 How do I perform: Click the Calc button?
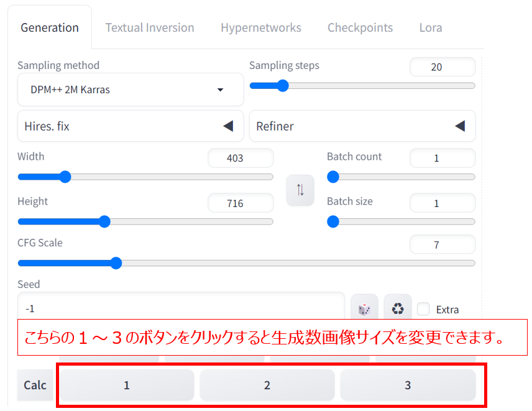[x=35, y=386]
